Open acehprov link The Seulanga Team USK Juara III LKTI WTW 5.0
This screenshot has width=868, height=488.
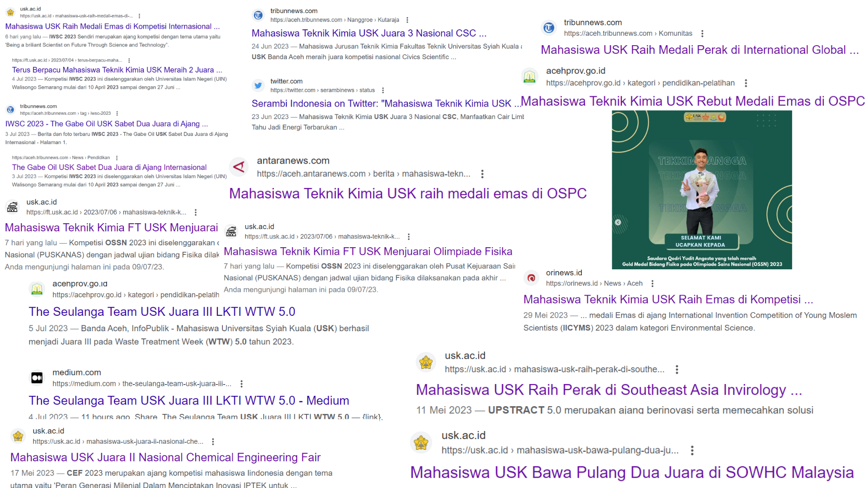tap(162, 312)
